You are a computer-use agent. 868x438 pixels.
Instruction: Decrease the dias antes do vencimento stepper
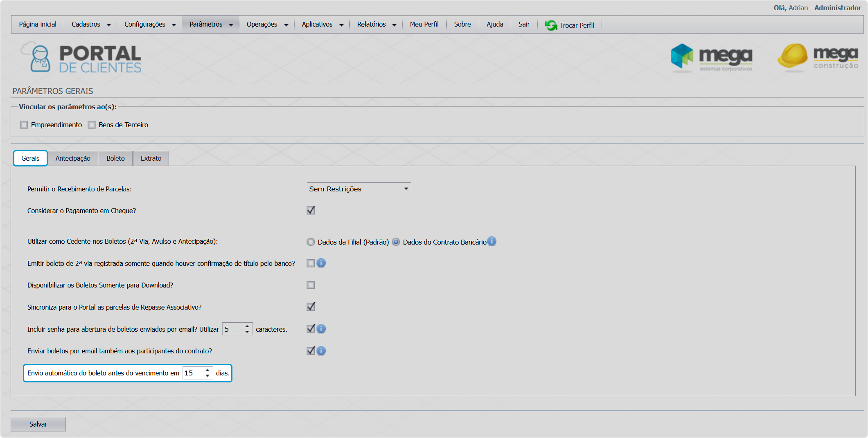pos(207,376)
